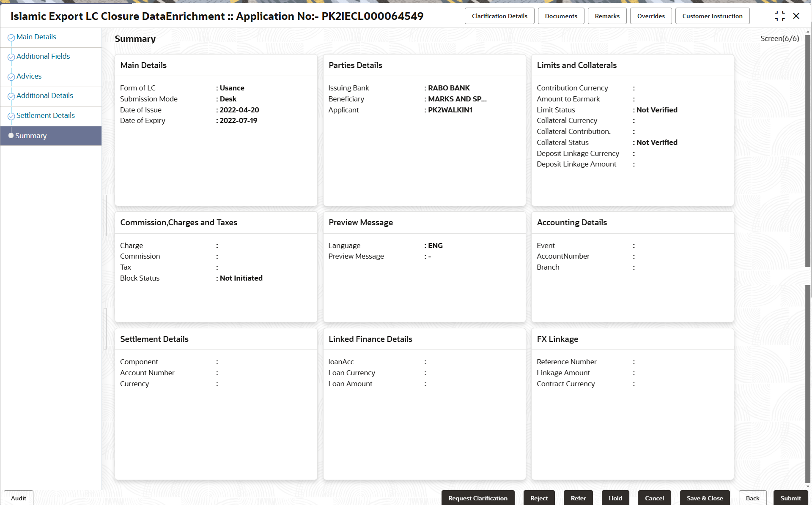Click the checkmark icon beside Additional Details
The image size is (812, 505).
(11, 96)
